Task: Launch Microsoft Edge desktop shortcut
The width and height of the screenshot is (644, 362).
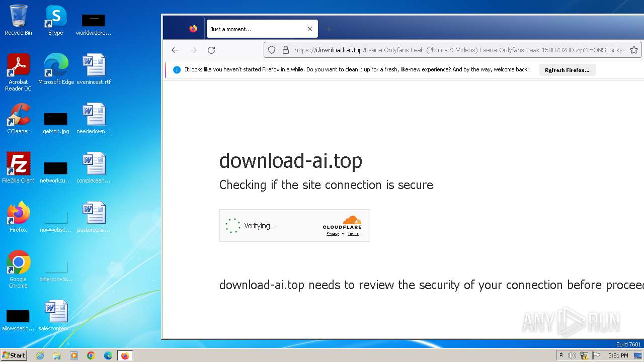Action: point(56,69)
